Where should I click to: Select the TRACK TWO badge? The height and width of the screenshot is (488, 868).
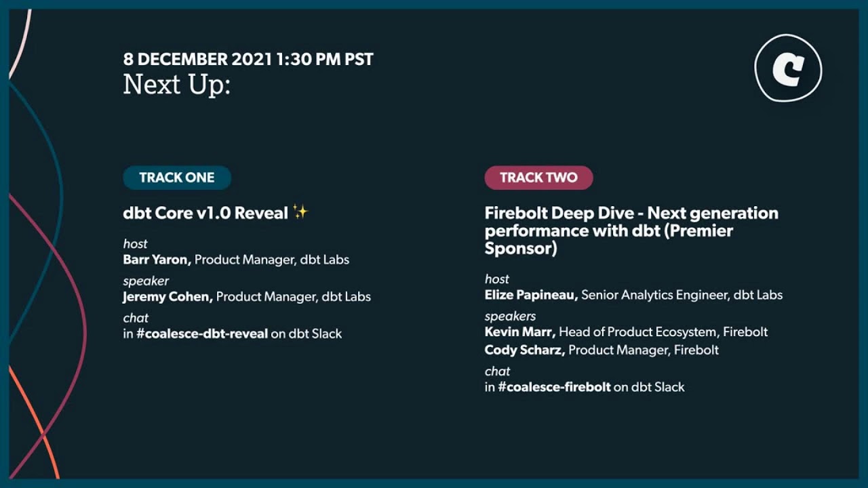538,178
